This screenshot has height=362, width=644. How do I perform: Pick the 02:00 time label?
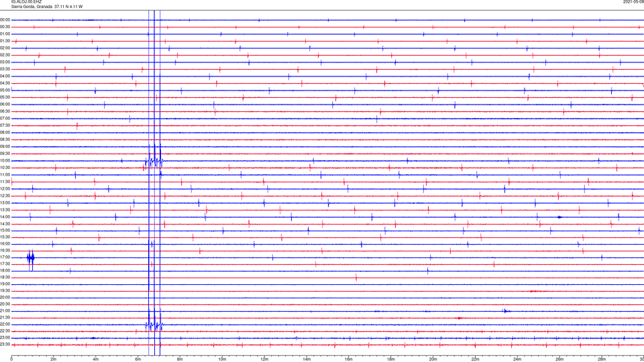[x=5, y=48]
